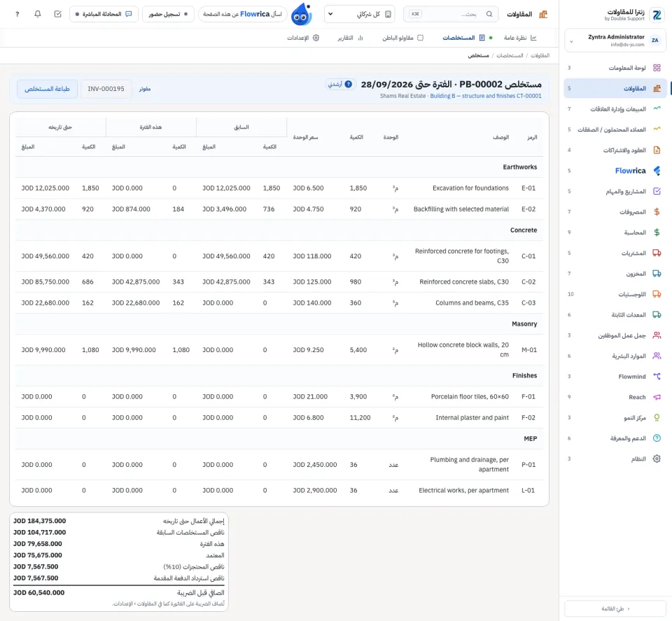Click the C-02 item code

(x=528, y=282)
